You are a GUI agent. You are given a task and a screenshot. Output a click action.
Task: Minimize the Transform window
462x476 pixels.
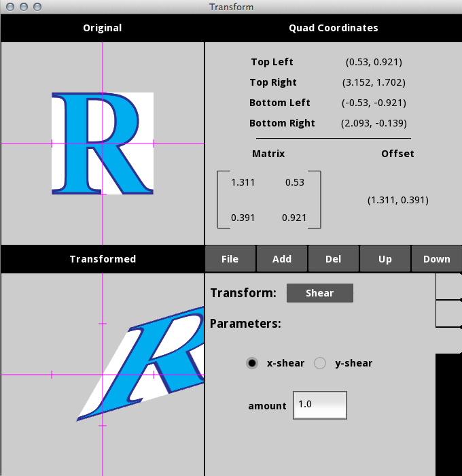(23, 7)
